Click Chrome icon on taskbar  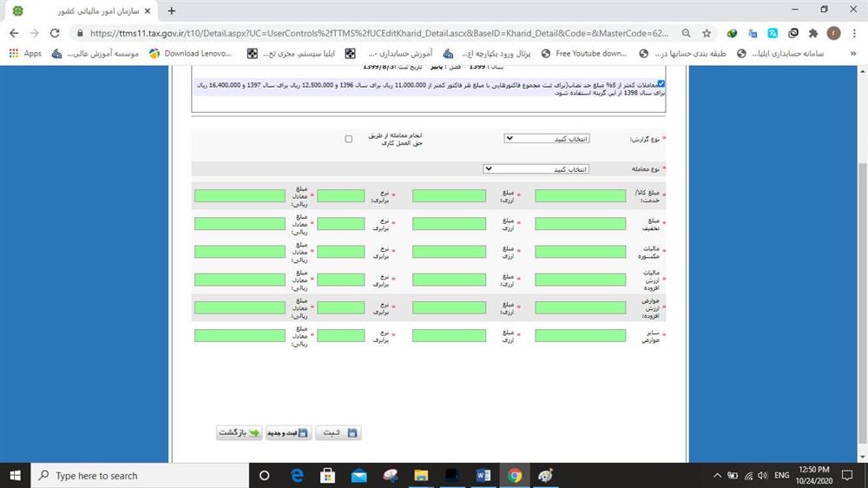click(x=515, y=475)
